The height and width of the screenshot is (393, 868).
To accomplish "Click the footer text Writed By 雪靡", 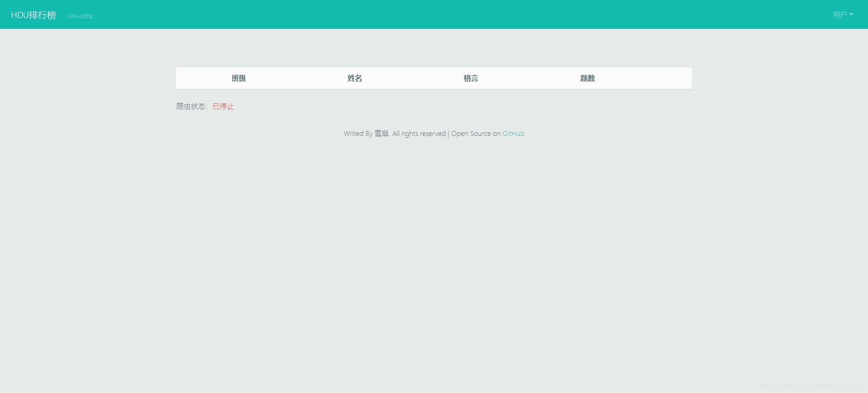I will [366, 134].
